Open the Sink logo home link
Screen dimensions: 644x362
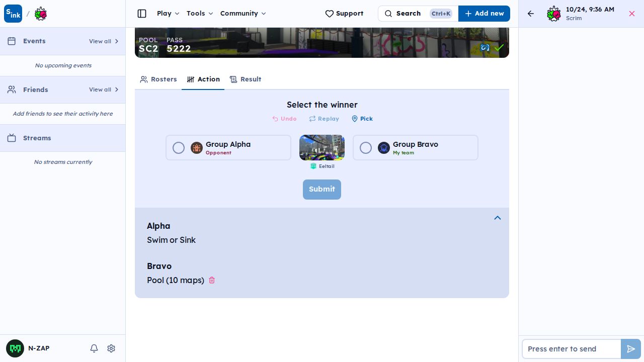click(x=13, y=14)
